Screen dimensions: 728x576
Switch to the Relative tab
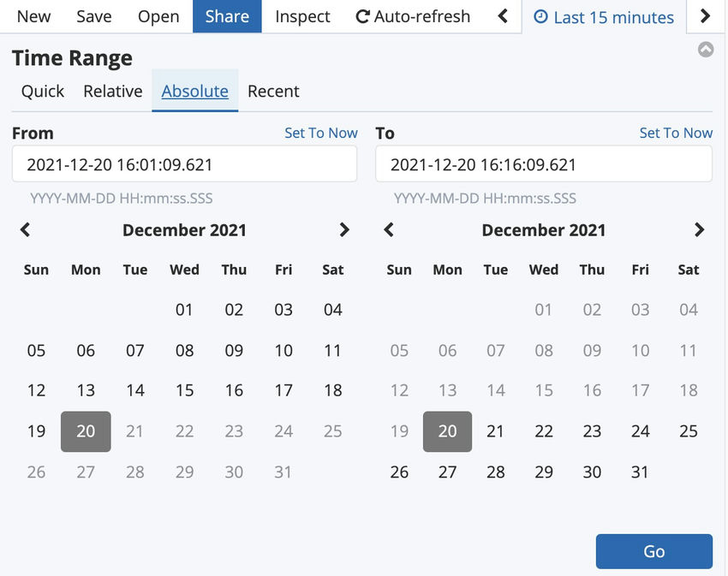click(112, 91)
